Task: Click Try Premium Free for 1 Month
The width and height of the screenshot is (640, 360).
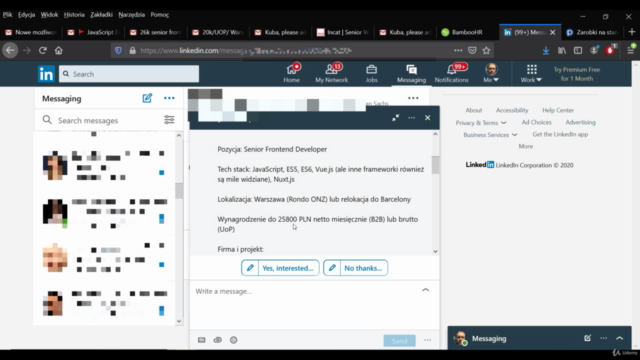Action: point(577,74)
